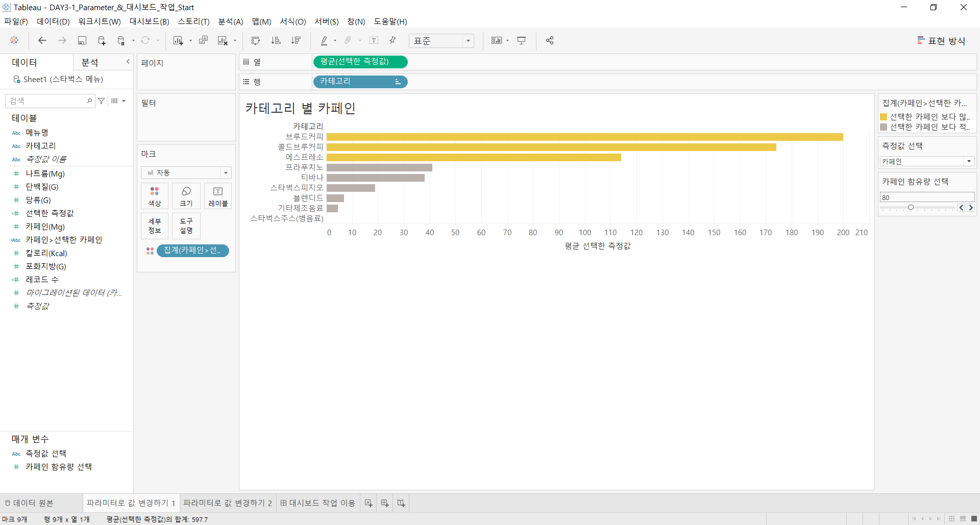Screen dimensions: 980x525
Task: Open the Label marks card
Action: point(218,196)
